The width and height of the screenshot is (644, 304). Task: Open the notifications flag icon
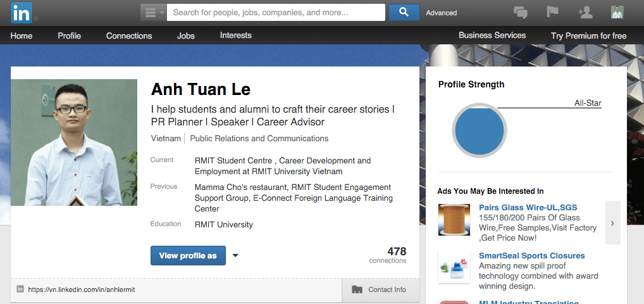[552, 12]
